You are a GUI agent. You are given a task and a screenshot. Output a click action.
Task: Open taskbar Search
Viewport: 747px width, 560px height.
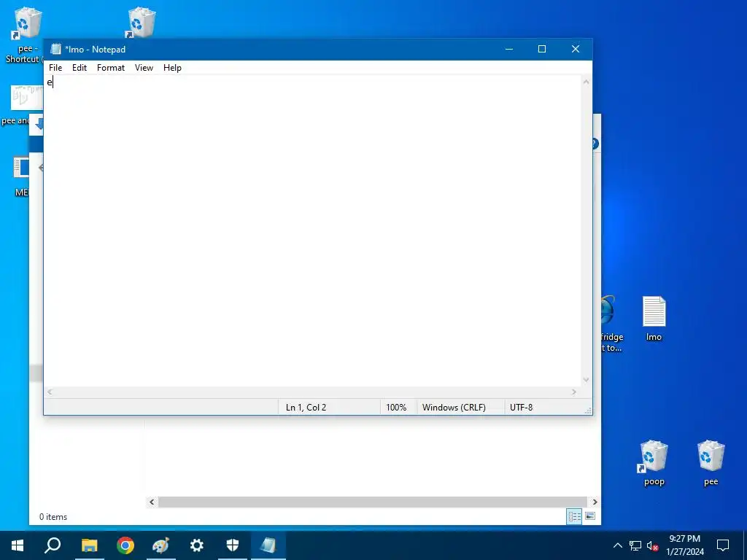[x=53, y=545]
